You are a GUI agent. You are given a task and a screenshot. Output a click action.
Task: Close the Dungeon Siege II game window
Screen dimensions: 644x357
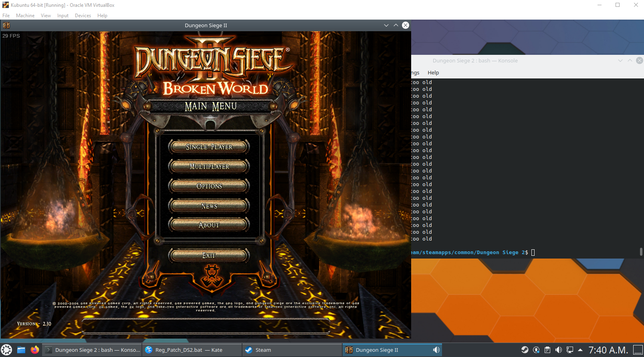(406, 25)
